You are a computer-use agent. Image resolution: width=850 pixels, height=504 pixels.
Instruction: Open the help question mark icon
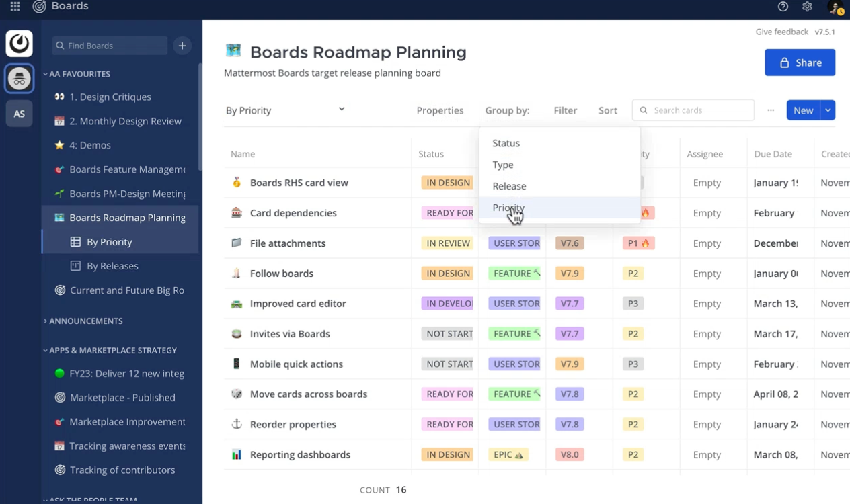(783, 7)
